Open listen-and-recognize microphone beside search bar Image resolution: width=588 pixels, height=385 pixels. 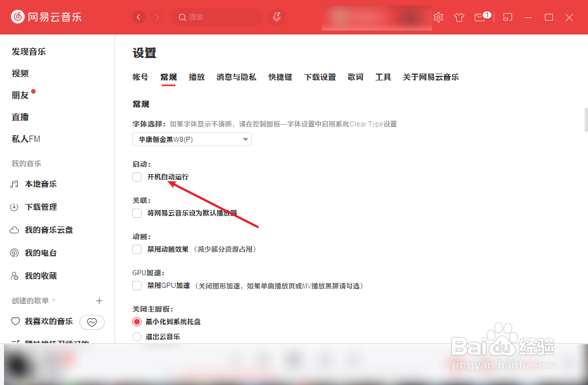click(276, 17)
